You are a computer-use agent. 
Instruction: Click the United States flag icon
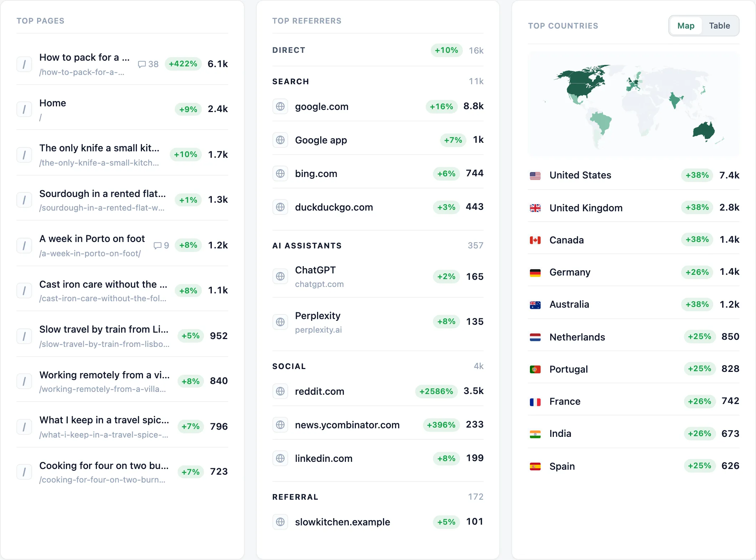[x=535, y=176]
